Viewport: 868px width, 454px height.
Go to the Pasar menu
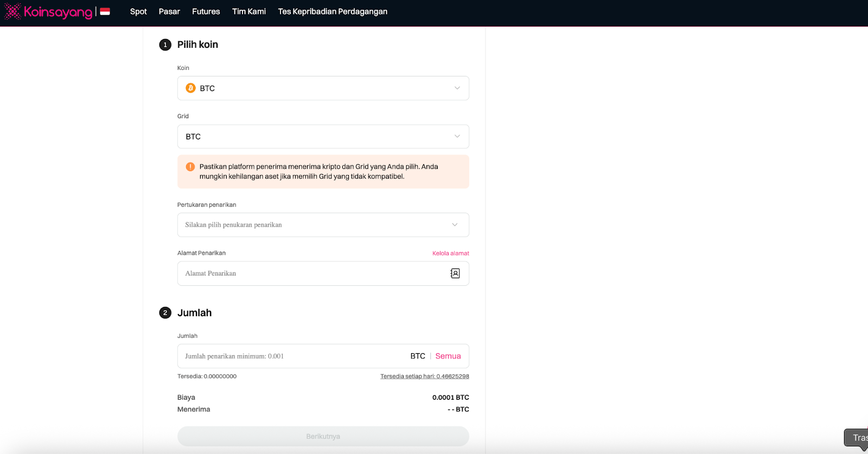169,11
